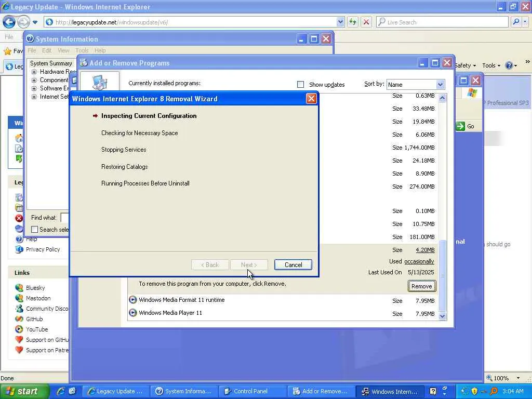Click the IE Back navigation button
The image size is (532, 399).
(9, 22)
